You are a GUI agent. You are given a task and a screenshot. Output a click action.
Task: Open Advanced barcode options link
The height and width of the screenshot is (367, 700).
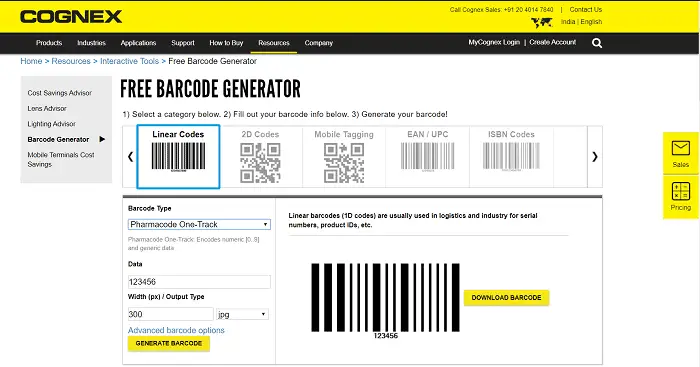pos(176,330)
